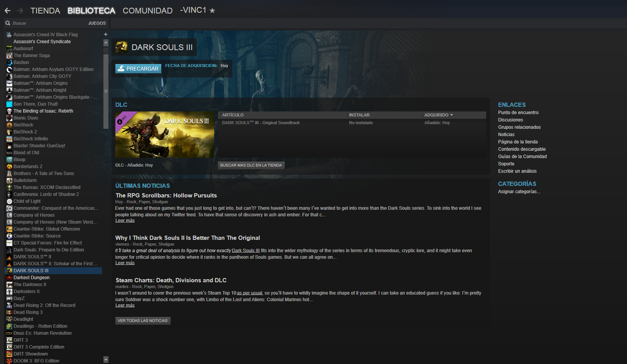This screenshot has height=364, width=627.
Task: Click the Bloop game icon
Action: pos(9,160)
